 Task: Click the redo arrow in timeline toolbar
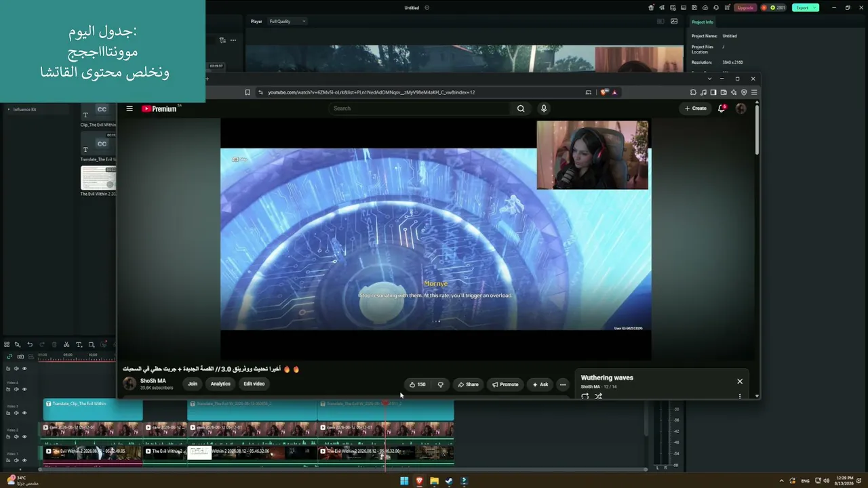coord(42,345)
